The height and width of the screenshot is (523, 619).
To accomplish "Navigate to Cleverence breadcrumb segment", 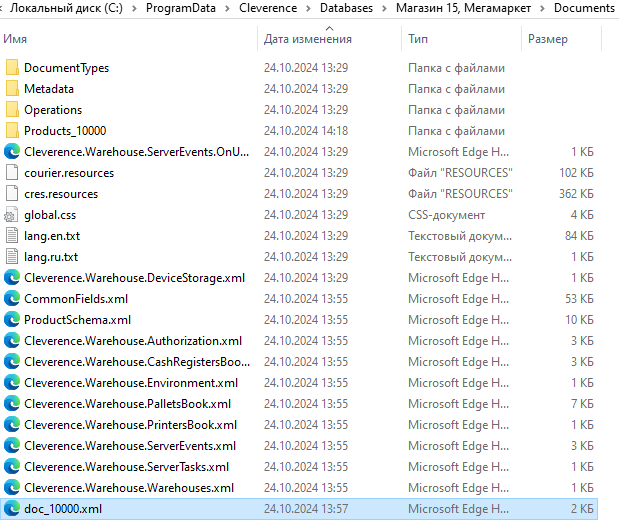I will [268, 8].
